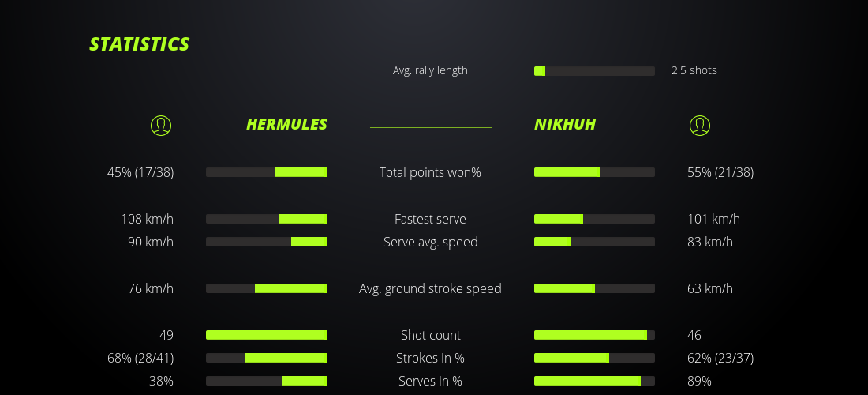Click Hermules' Fastest serve bar
Viewport: 868px width, 395px height.
(267, 219)
